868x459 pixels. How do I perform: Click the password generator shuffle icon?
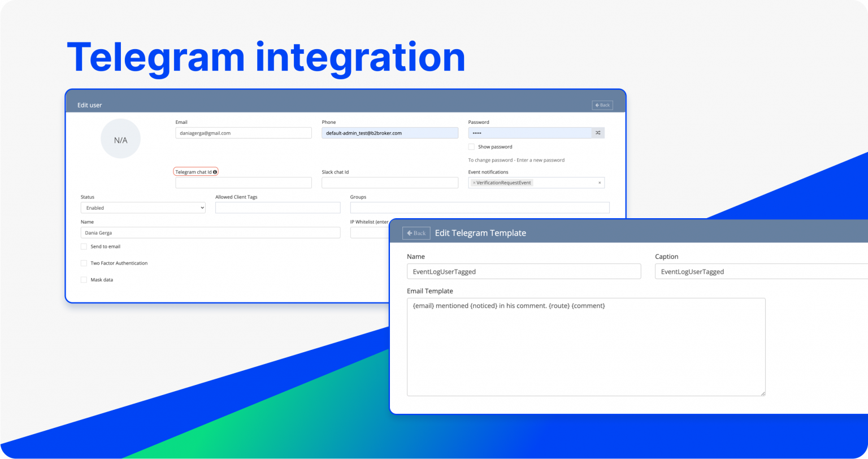(x=597, y=132)
